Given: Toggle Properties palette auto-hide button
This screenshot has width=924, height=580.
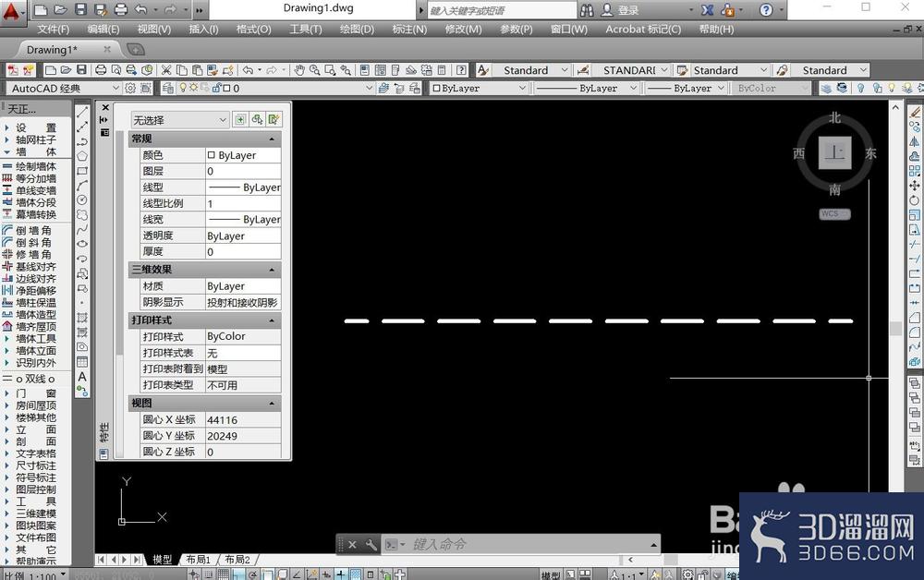Looking at the screenshot, I should pyautogui.click(x=104, y=119).
